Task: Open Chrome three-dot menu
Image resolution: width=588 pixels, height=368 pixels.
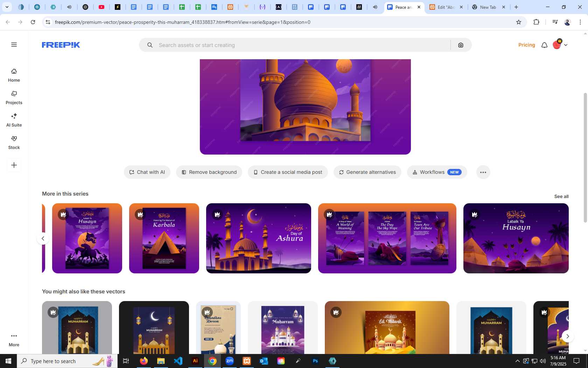Action: [x=580, y=22]
